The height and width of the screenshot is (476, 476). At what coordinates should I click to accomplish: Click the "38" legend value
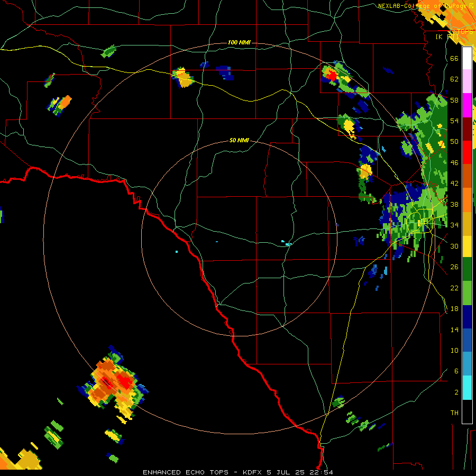[x=454, y=204]
